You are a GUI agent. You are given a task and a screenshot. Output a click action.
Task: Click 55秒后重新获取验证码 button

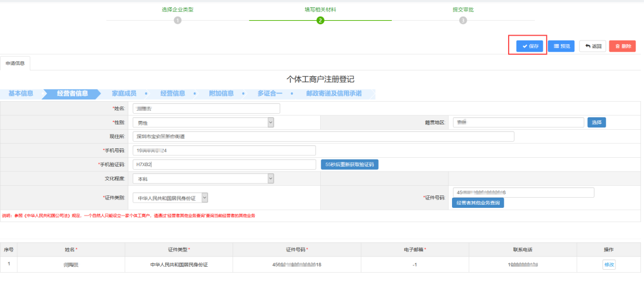(349, 164)
